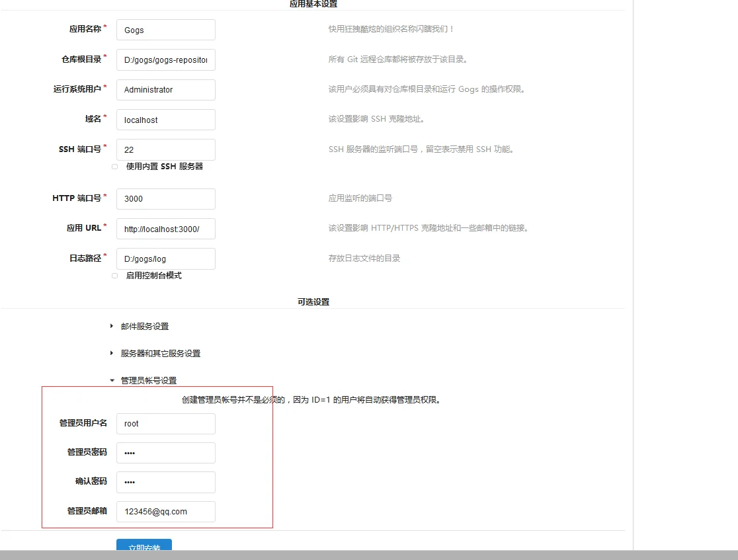Click the hint about SSH 服务器的监听端口号

421,149
